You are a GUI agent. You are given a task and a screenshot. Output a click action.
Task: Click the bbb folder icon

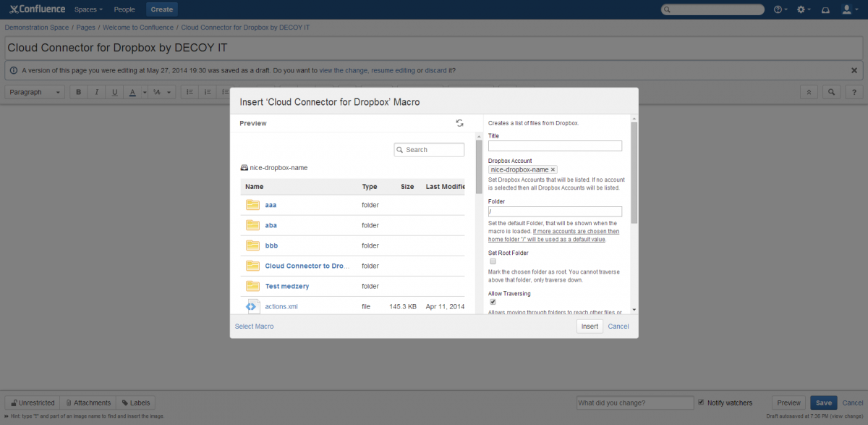[x=252, y=245]
